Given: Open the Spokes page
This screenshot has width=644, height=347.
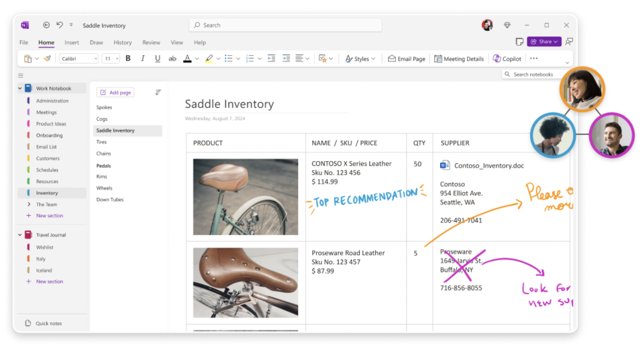Looking at the screenshot, I should [104, 107].
